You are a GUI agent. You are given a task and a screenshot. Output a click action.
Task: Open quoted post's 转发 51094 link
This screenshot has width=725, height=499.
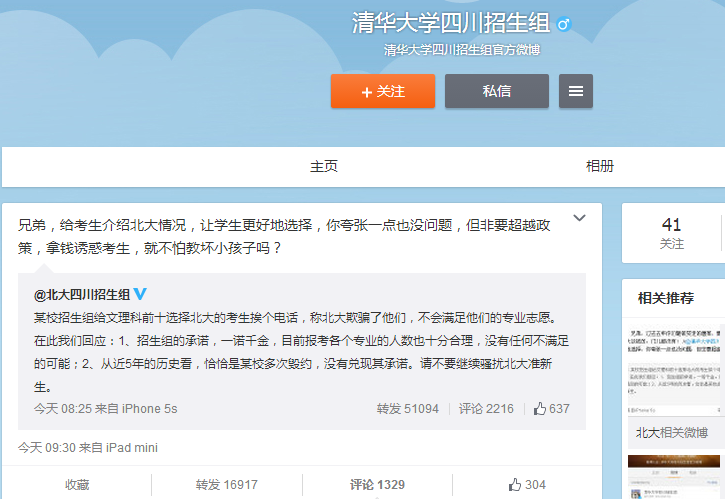tap(407, 408)
